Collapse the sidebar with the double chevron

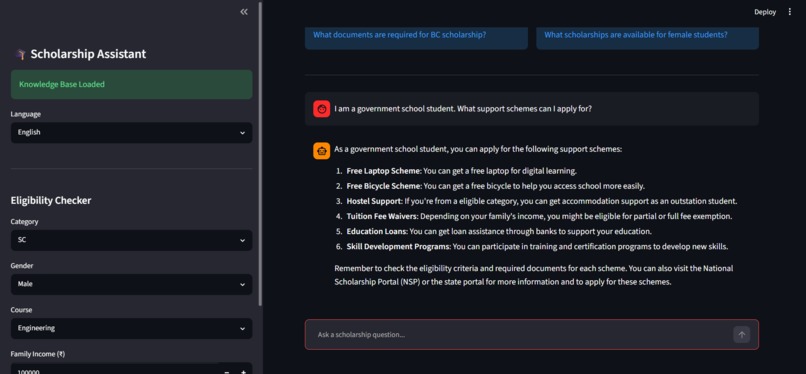click(x=244, y=12)
